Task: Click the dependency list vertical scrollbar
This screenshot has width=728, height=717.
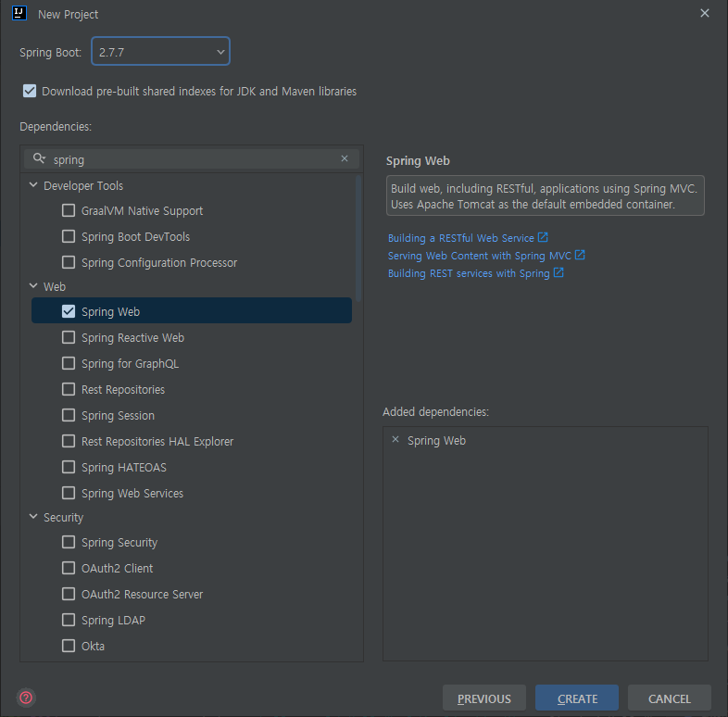Action: [358, 238]
